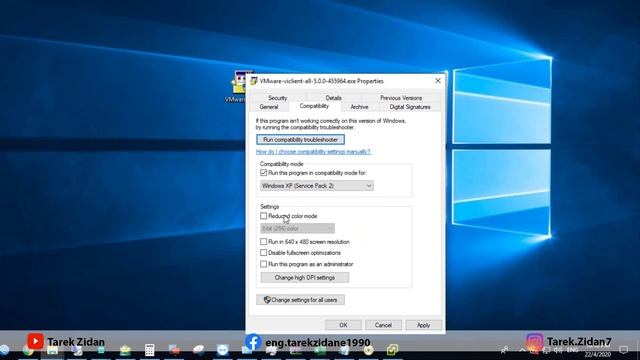
Task: Enable Run this program as an administrator
Action: click(264, 264)
